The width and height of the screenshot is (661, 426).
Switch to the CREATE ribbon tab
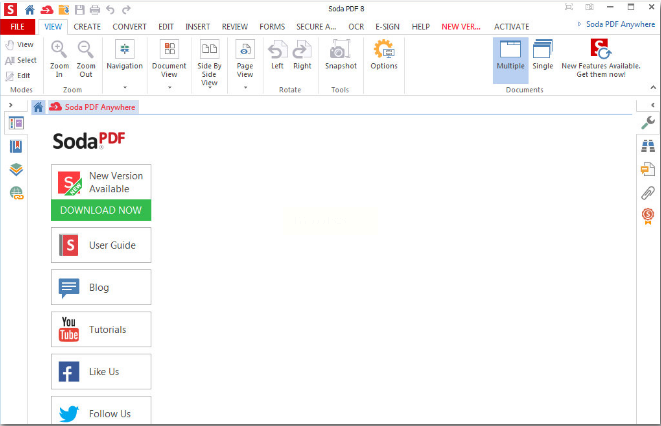point(87,27)
